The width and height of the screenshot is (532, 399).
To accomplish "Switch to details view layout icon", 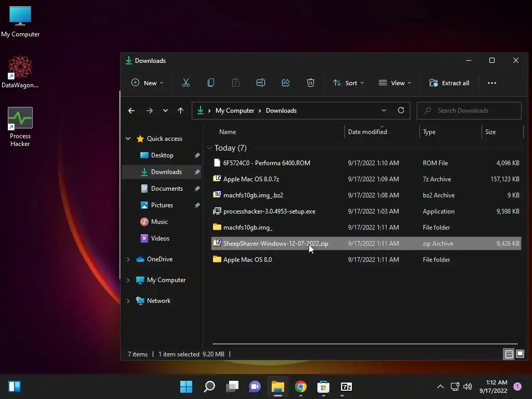I will click(x=509, y=354).
